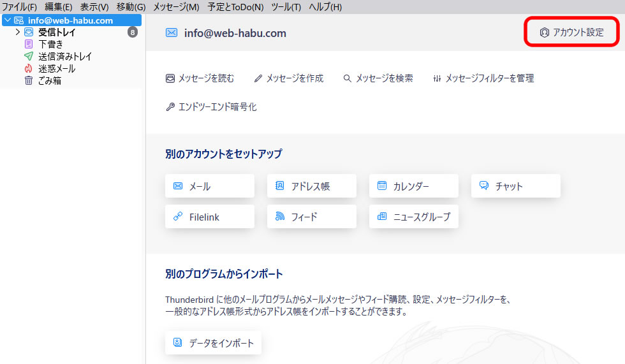The width and height of the screenshot is (625, 364).
Task: Click the アドレス帳 address book icon
Action: tap(280, 186)
